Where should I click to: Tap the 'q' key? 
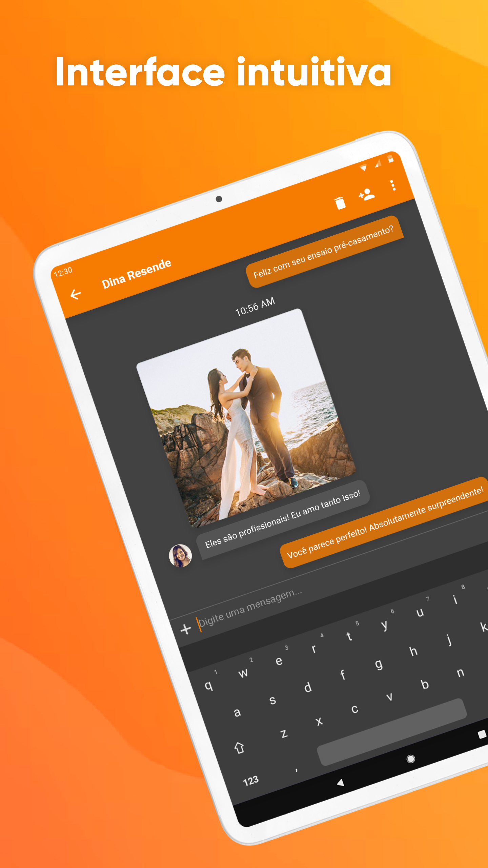(209, 686)
